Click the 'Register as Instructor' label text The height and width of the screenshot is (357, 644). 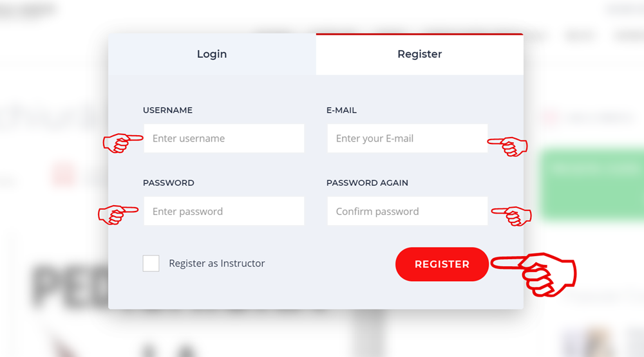pyautogui.click(x=217, y=264)
